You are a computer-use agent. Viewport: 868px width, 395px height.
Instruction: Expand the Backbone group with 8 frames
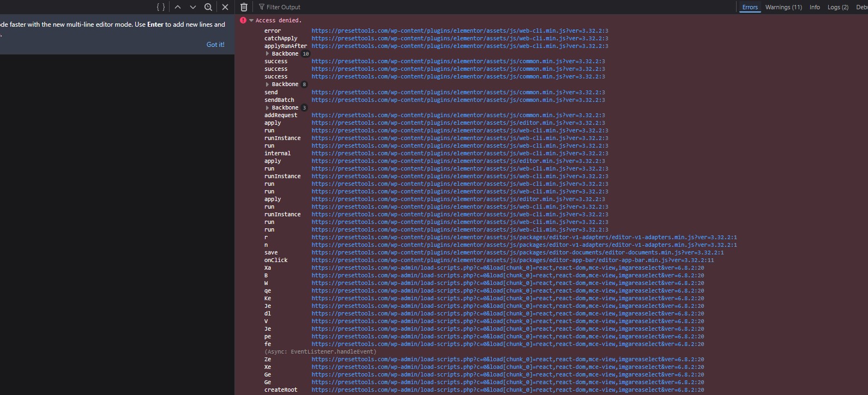click(x=267, y=84)
